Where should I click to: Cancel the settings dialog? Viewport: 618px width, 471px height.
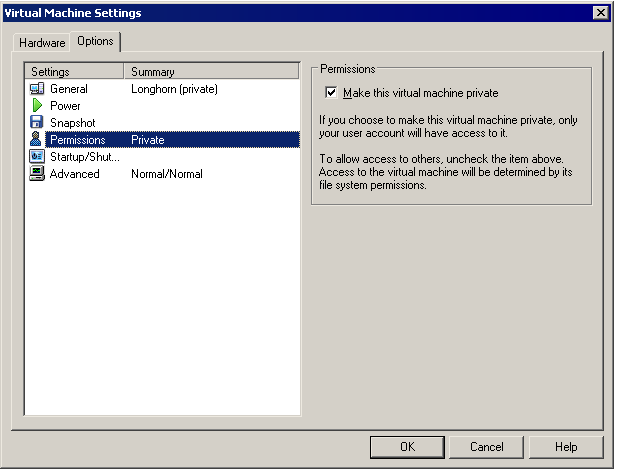coord(486,447)
